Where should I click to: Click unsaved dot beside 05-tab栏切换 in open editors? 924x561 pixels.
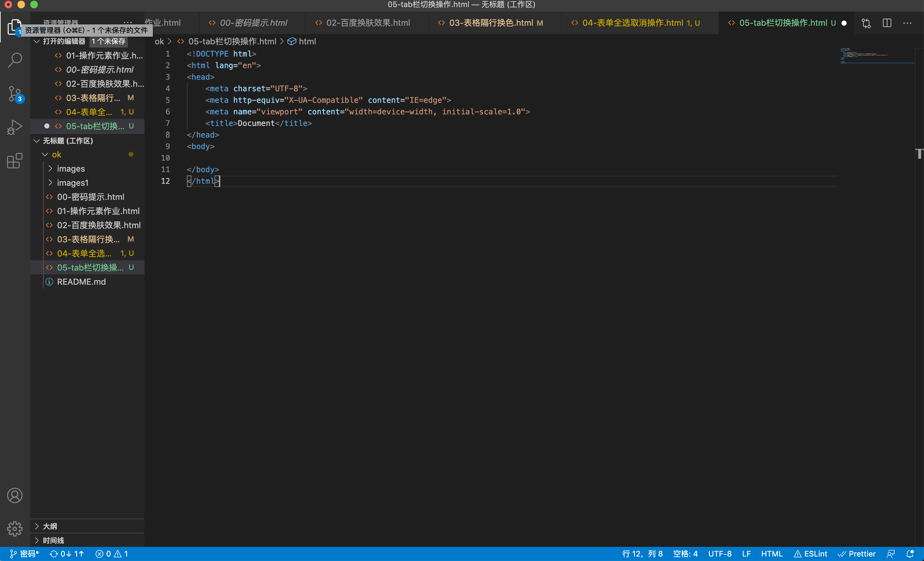[x=47, y=126]
